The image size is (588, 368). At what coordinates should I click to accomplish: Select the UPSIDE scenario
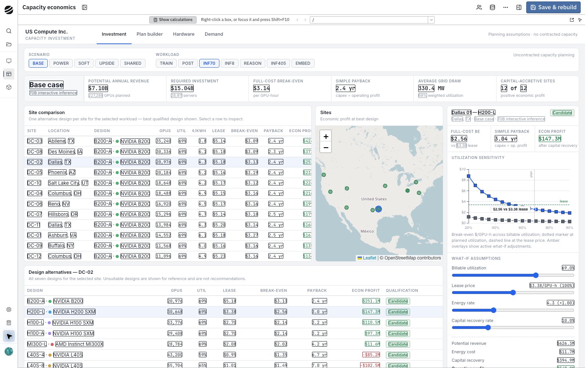[x=107, y=63]
